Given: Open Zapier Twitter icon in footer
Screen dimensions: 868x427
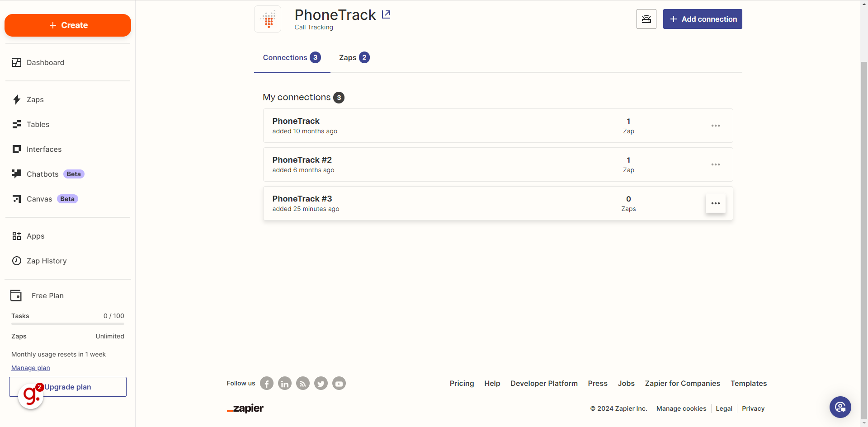Looking at the screenshot, I should click(x=321, y=384).
